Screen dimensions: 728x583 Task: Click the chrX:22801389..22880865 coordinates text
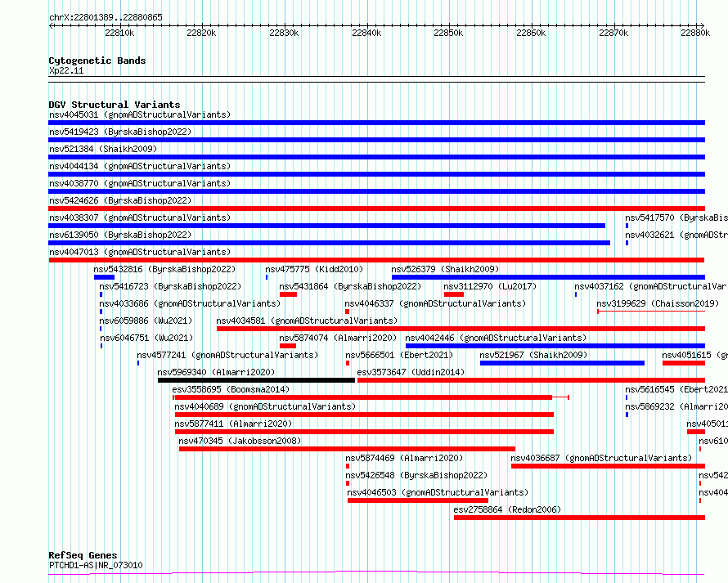point(106,17)
